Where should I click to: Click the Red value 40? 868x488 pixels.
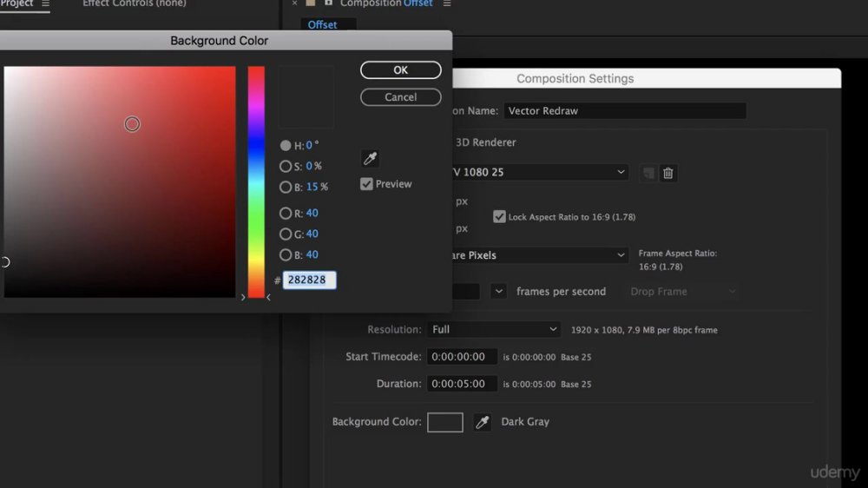[x=312, y=214]
